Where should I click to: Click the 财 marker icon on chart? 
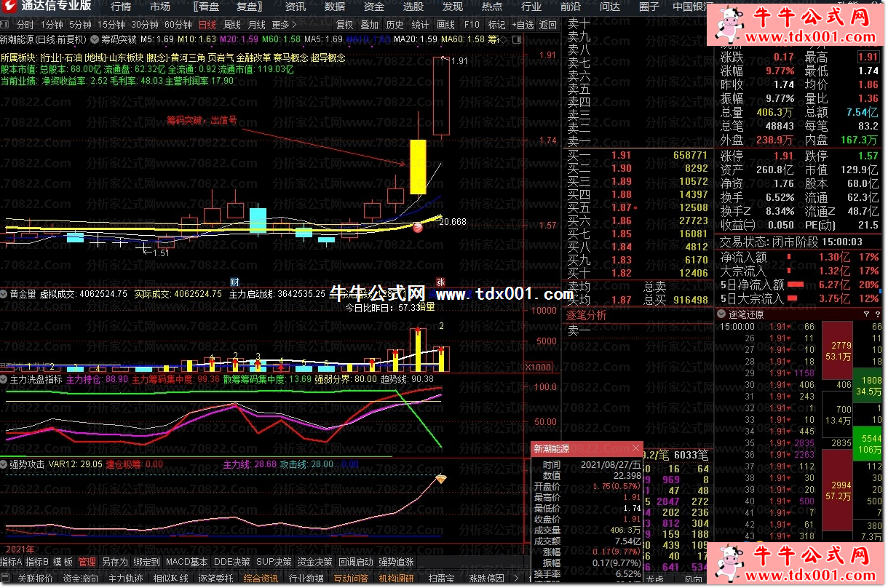coord(234,282)
